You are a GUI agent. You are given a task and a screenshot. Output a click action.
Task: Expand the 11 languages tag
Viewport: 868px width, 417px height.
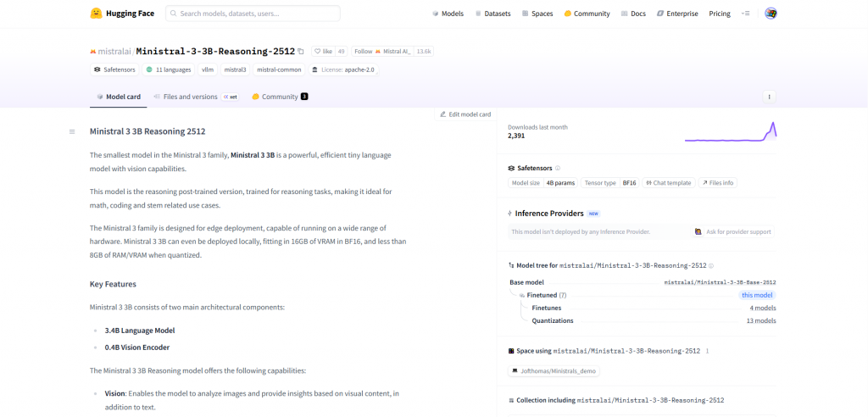pos(170,69)
